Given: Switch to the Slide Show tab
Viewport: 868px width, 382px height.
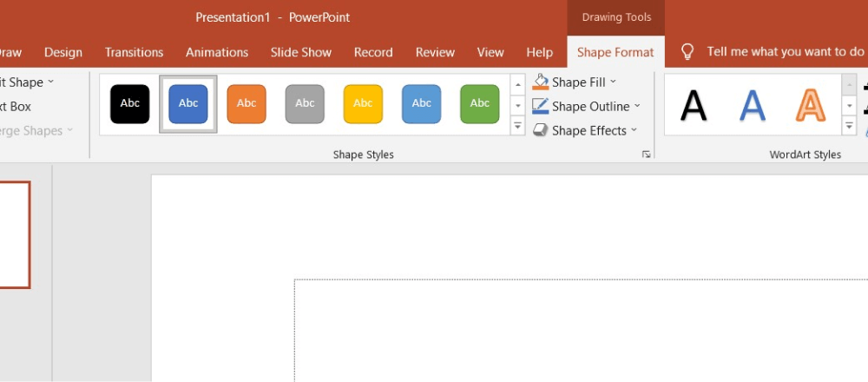Looking at the screenshot, I should [x=300, y=52].
